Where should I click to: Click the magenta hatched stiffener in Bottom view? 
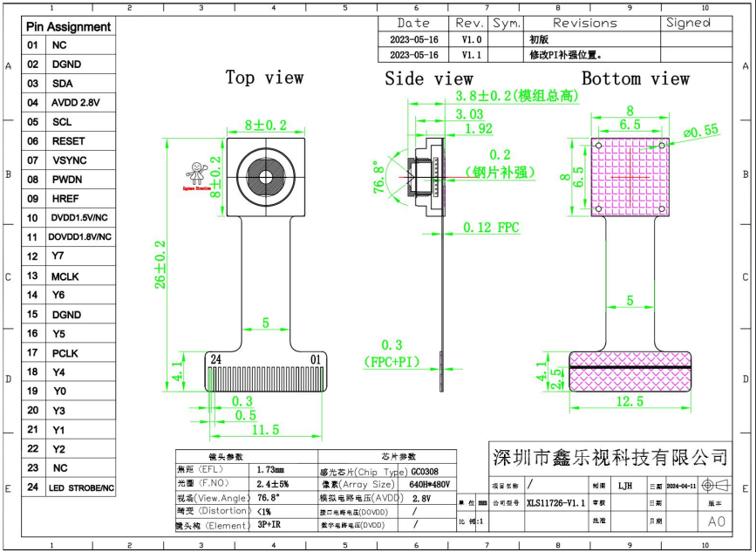630,177
